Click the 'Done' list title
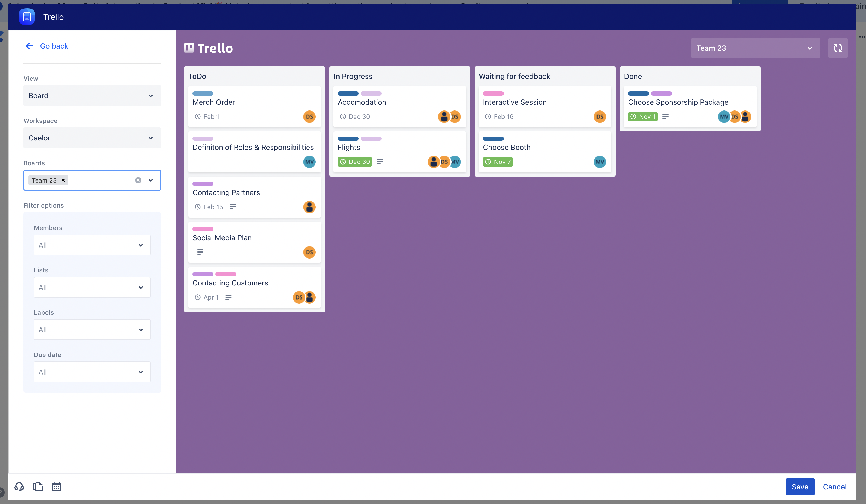Screen dimensions: 866x504 (x=633, y=76)
